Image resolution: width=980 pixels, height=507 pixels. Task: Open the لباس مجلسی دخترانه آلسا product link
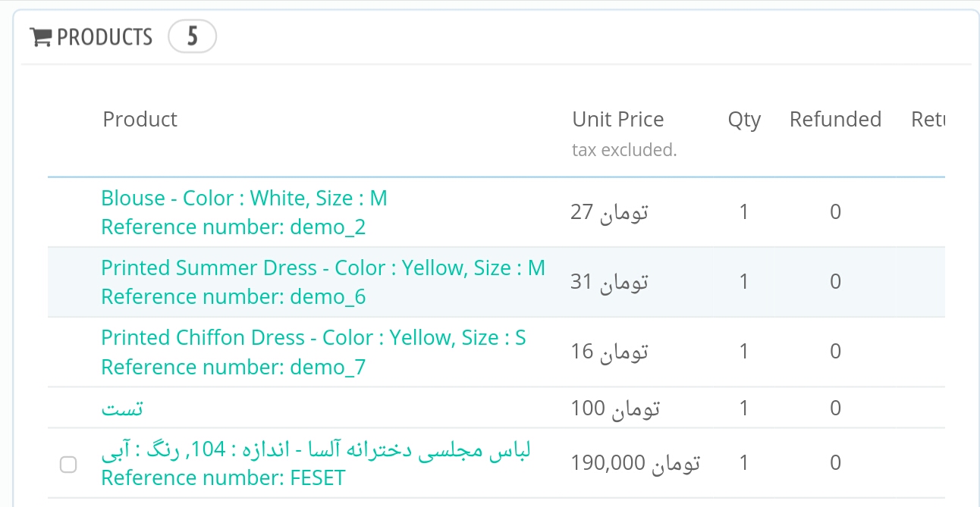click(x=316, y=449)
